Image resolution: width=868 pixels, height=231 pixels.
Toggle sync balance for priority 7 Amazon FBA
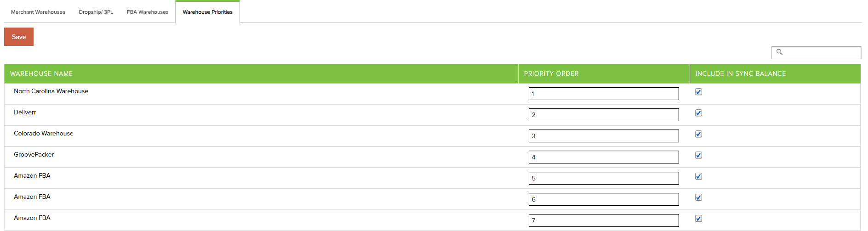[698, 219]
